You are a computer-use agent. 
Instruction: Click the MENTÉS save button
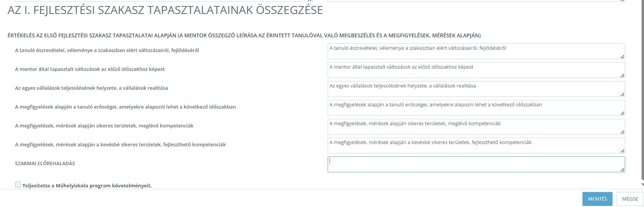click(598, 199)
